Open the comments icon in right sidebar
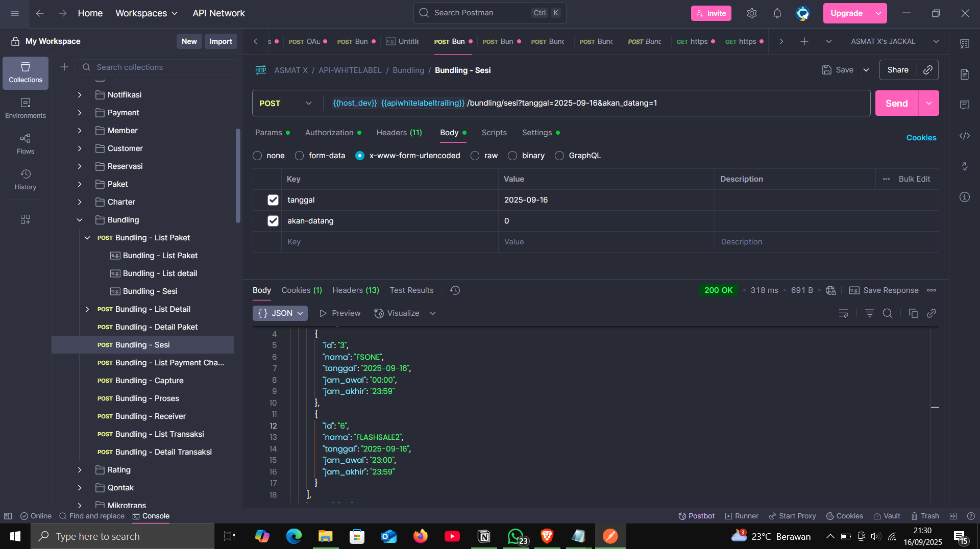This screenshot has width=980, height=549. (965, 105)
